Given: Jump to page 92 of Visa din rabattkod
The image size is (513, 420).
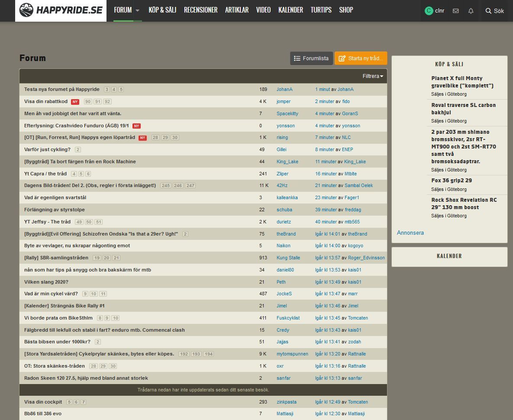Looking at the screenshot, I should click(107, 102).
